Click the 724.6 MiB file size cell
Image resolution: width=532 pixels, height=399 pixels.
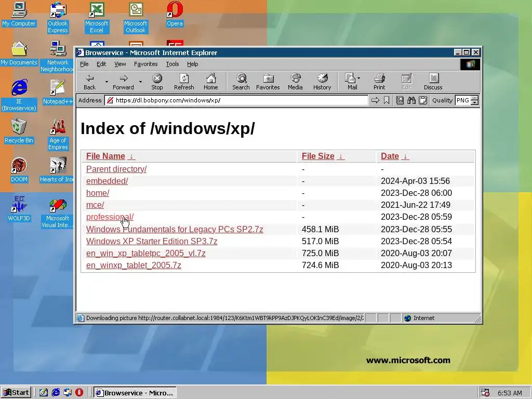[x=320, y=265]
